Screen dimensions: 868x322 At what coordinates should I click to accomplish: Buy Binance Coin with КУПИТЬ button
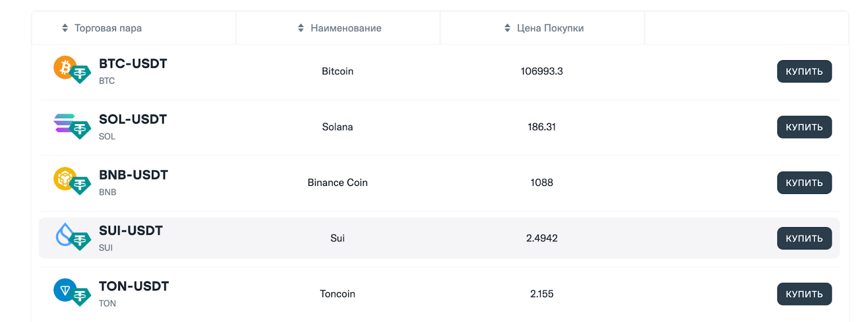pos(804,183)
